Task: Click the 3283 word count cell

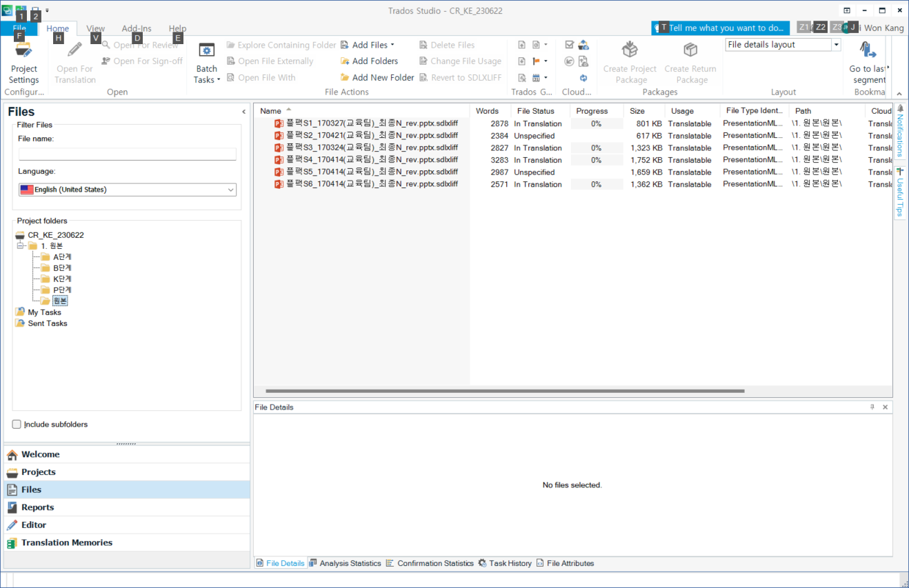Action: point(499,160)
